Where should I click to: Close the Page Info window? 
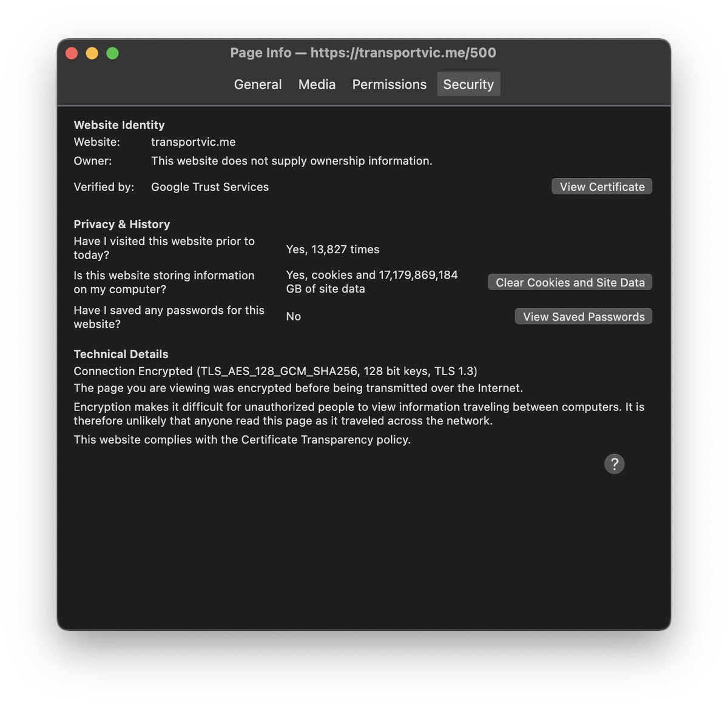[72, 53]
